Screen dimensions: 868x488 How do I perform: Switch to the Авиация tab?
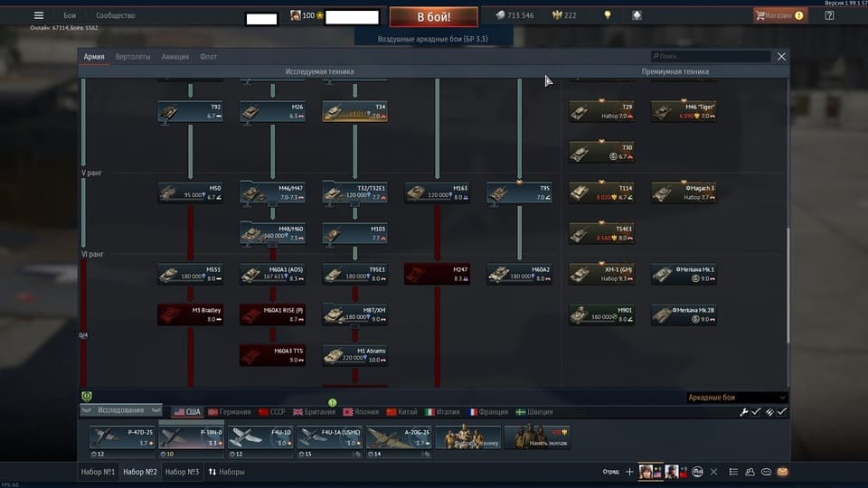tap(175, 57)
